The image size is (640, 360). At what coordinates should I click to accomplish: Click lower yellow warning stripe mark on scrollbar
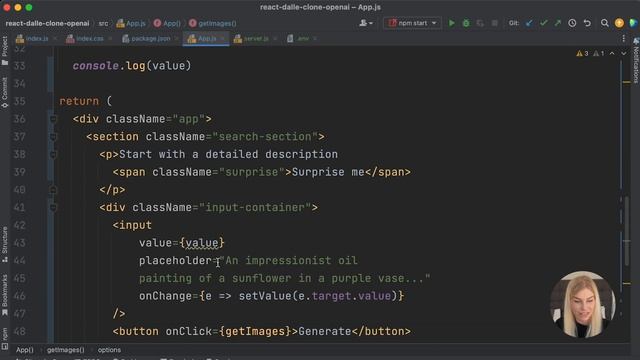[x=627, y=283]
